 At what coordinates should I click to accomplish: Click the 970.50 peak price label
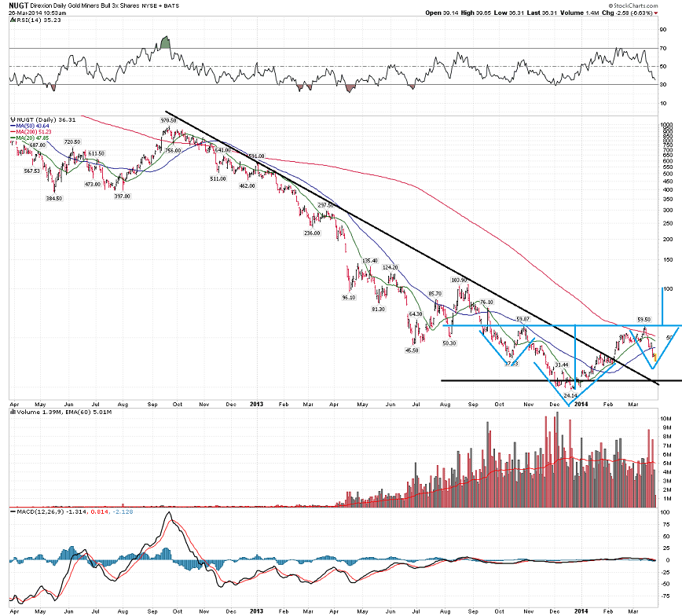[168, 120]
